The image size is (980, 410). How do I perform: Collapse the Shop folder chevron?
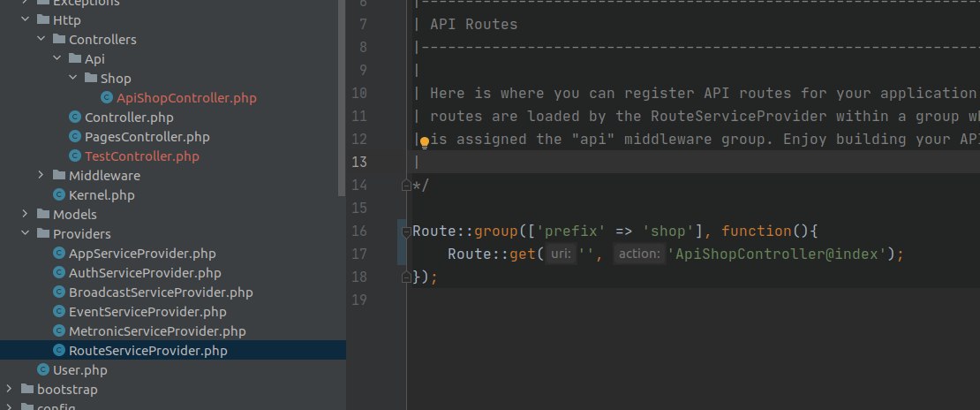point(72,78)
